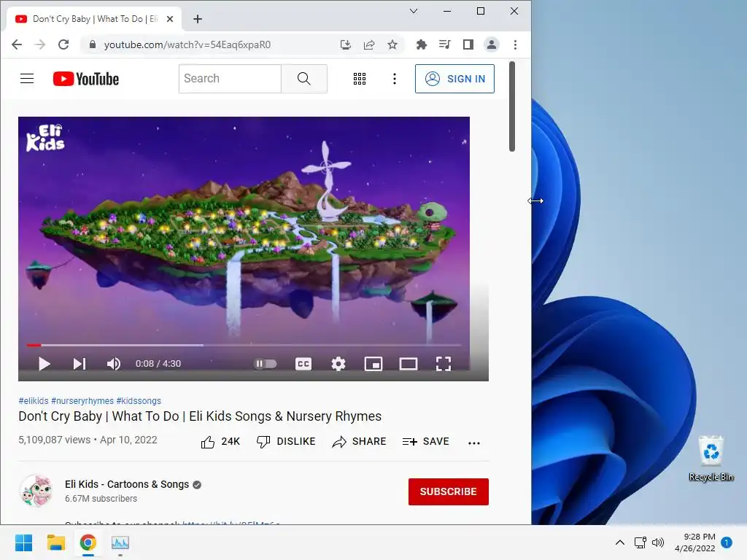Go back in Chrome
The width and height of the screenshot is (747, 560).
pos(17,44)
